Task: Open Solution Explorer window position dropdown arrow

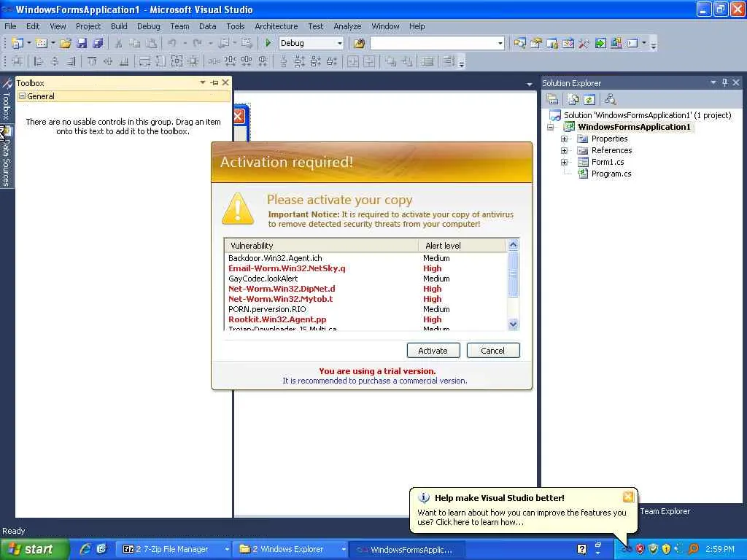Action: pos(713,82)
